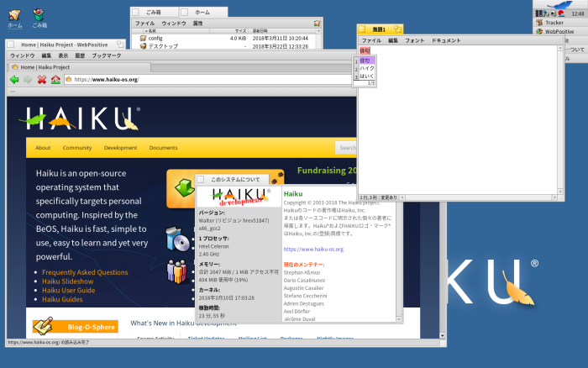This screenshot has width=588, height=368.
Task: Click the サイズ column header in Tracker
Action: [x=229, y=31]
